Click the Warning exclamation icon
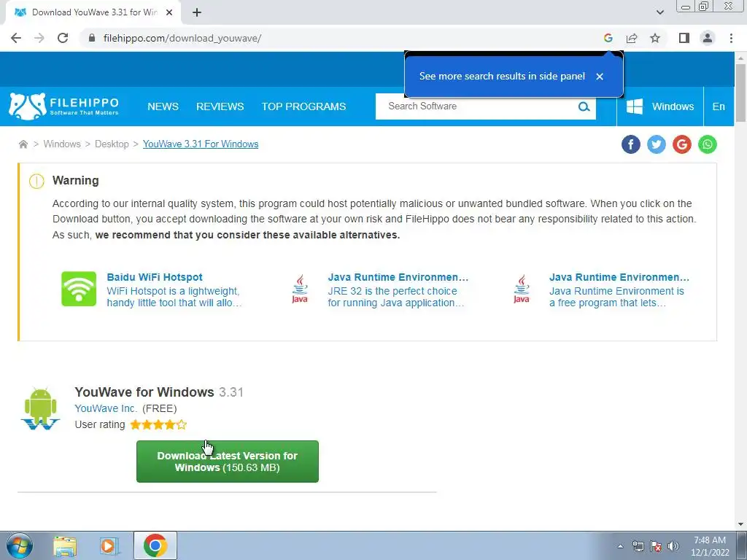The width and height of the screenshot is (747, 560). [36, 181]
